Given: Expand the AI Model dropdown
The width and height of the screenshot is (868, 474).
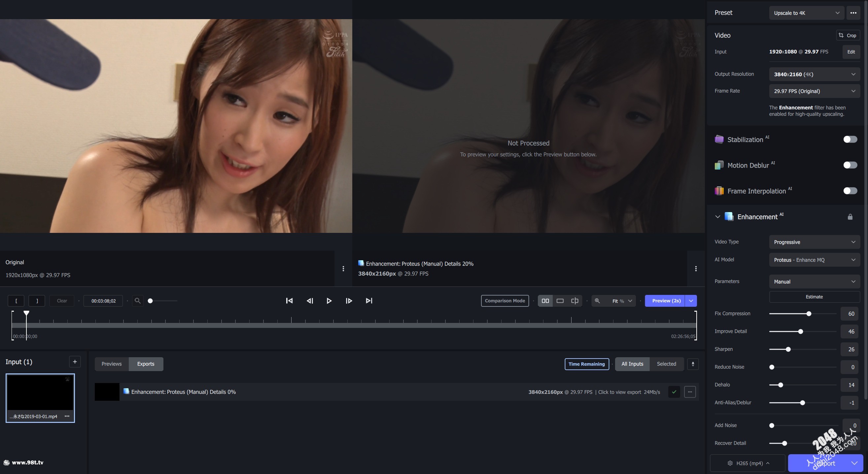Looking at the screenshot, I should (814, 260).
